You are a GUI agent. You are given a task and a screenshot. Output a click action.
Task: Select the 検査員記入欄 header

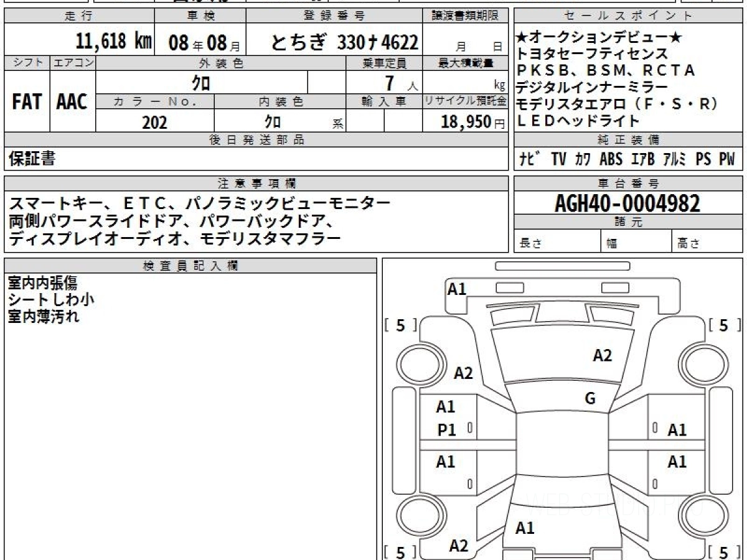[x=190, y=266]
